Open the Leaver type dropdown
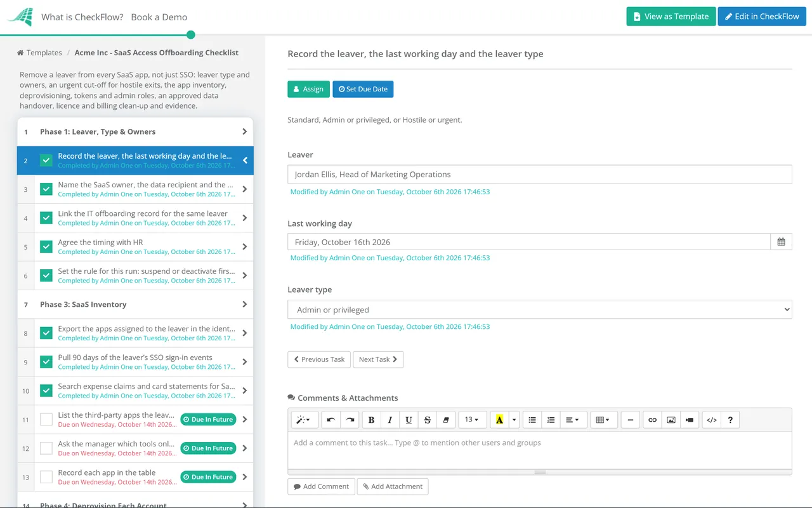This screenshot has height=508, width=812. pyautogui.click(x=540, y=309)
